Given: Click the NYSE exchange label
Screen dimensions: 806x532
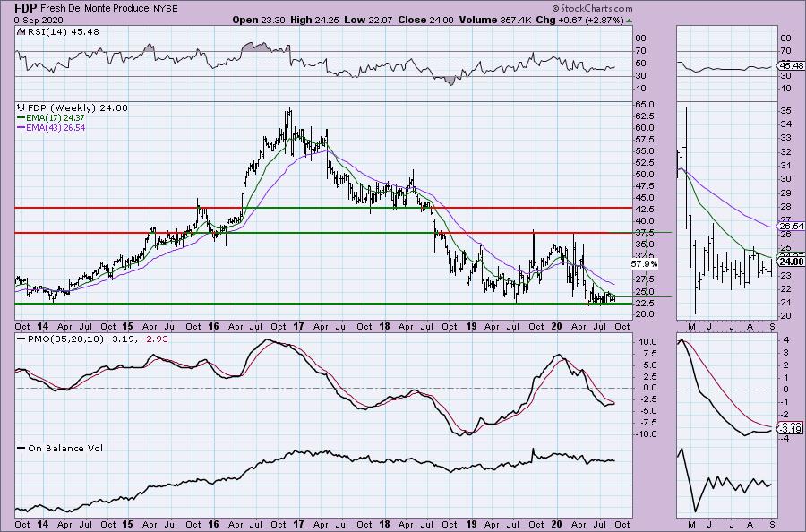Looking at the screenshot, I should [166, 9].
